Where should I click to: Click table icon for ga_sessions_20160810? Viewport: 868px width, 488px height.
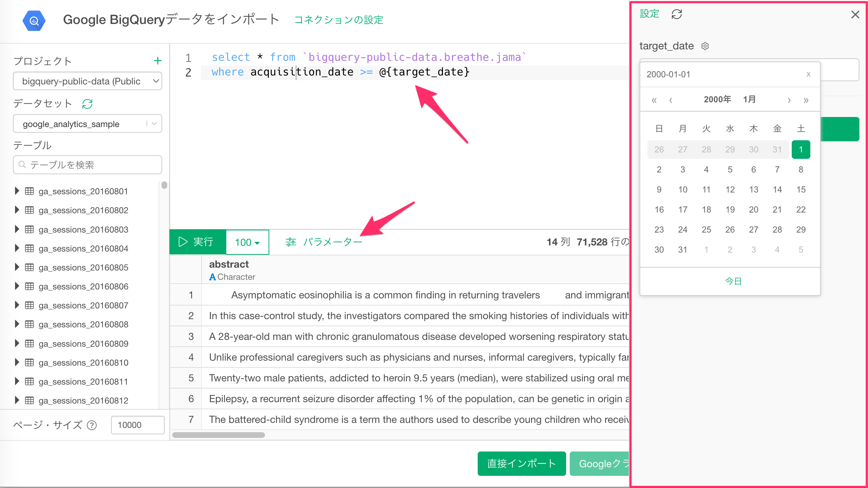pos(29,362)
